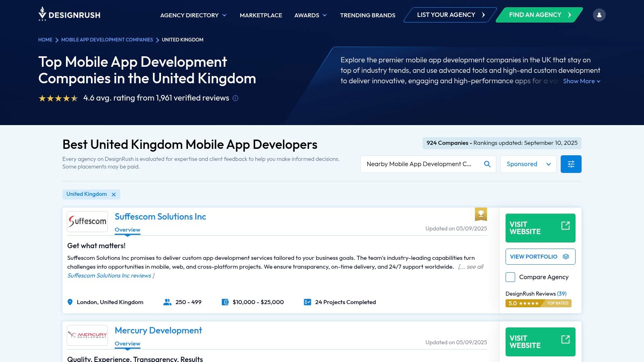Check the Compare Agency checkbox
The width and height of the screenshot is (644, 362).
click(510, 277)
